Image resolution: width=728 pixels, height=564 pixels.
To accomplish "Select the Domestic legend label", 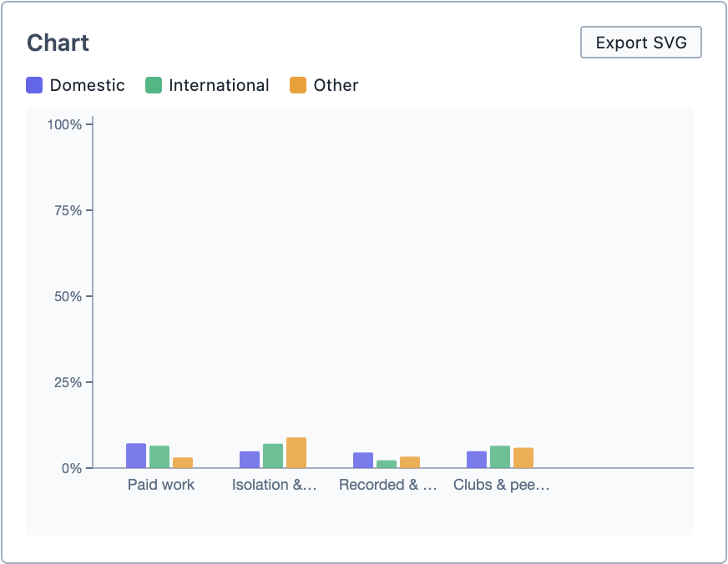I will (x=88, y=85).
